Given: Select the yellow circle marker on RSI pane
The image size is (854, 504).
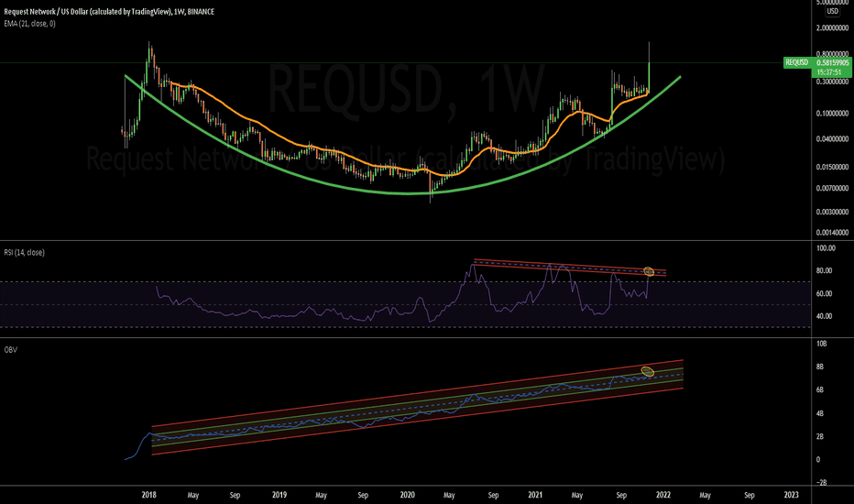Looking at the screenshot, I should coord(649,271).
